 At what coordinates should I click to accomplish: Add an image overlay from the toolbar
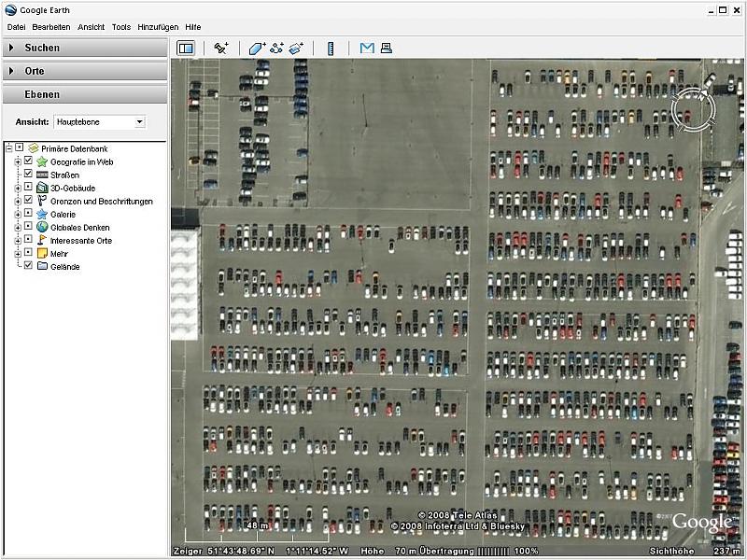pos(296,48)
